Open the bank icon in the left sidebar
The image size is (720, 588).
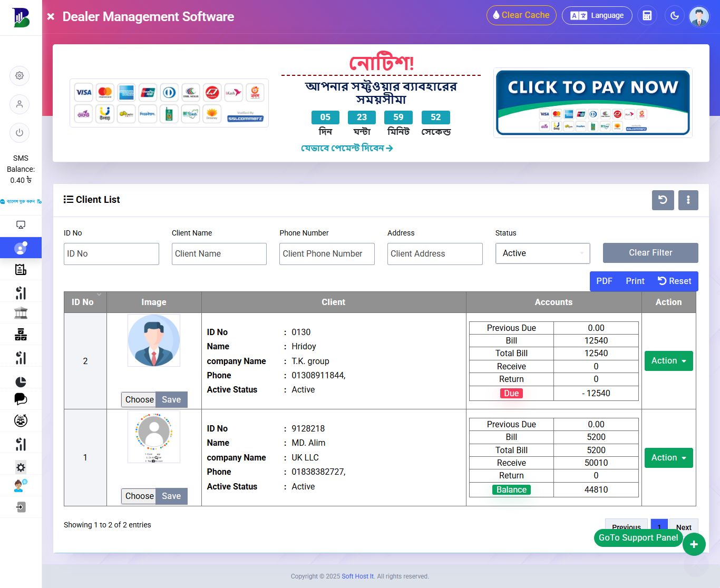tap(21, 312)
